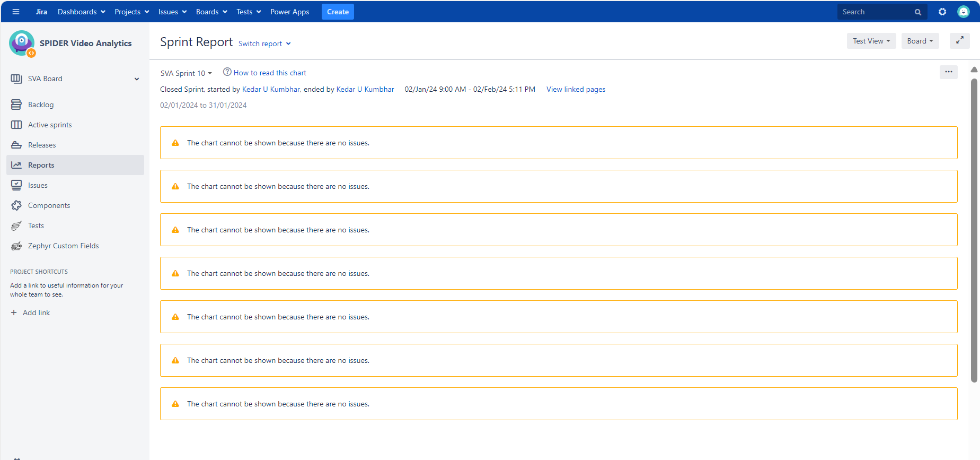
Task: Click the Releases ship icon
Action: tap(16, 145)
